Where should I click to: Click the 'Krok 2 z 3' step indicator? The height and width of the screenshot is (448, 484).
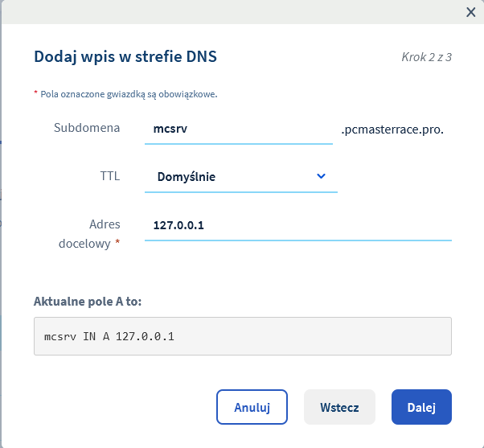(426, 57)
